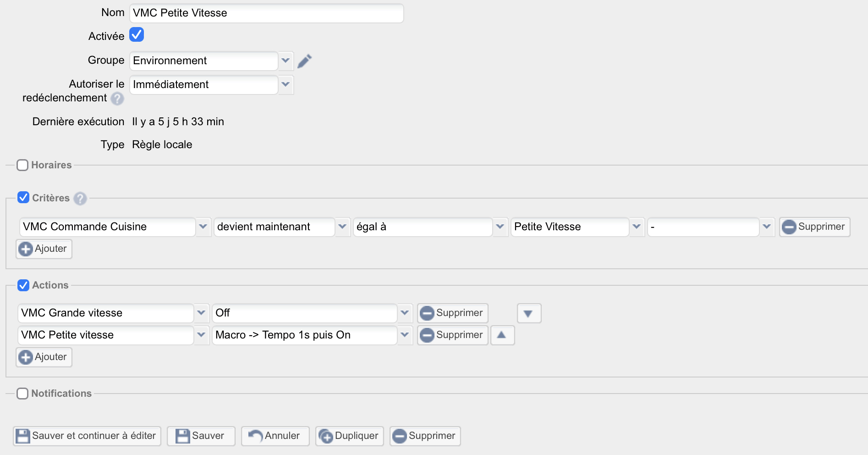Delete the VMC Grande vitesse action
868x455 pixels.
pos(452,313)
